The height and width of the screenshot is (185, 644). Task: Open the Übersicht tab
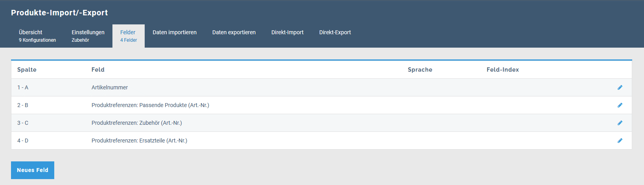[x=37, y=36]
